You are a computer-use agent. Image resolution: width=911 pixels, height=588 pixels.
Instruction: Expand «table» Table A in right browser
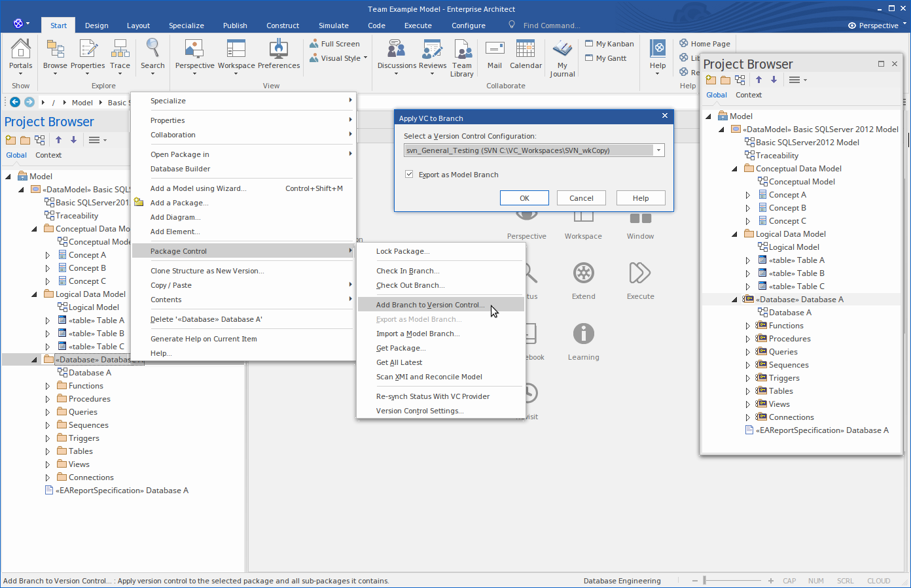click(748, 260)
